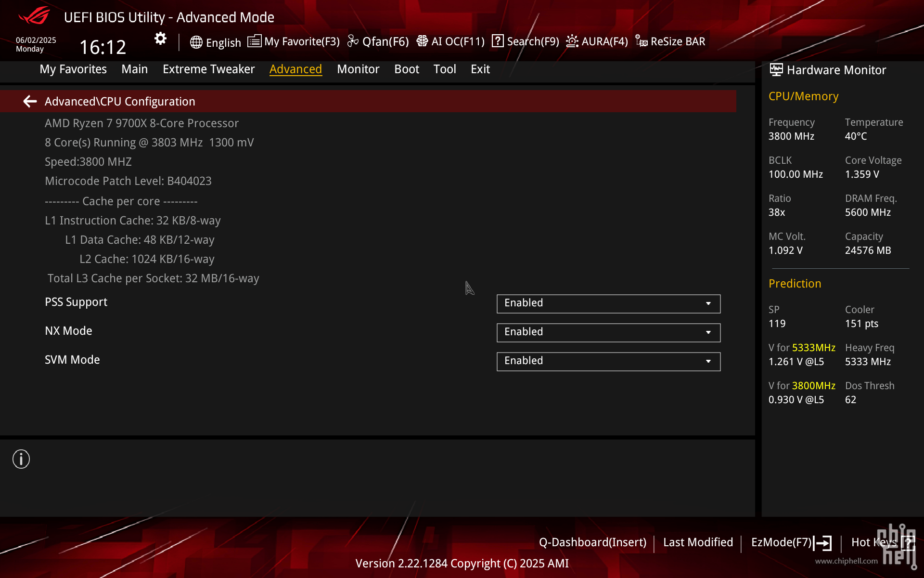Click the AMD Ryzen 7 9700X processor text
Screen dimensions: 924x578
click(x=141, y=123)
